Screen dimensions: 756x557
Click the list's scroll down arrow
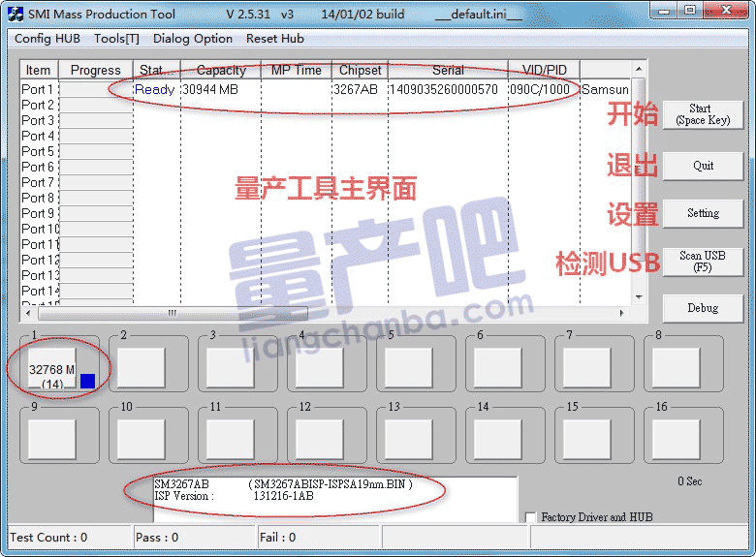[x=639, y=297]
